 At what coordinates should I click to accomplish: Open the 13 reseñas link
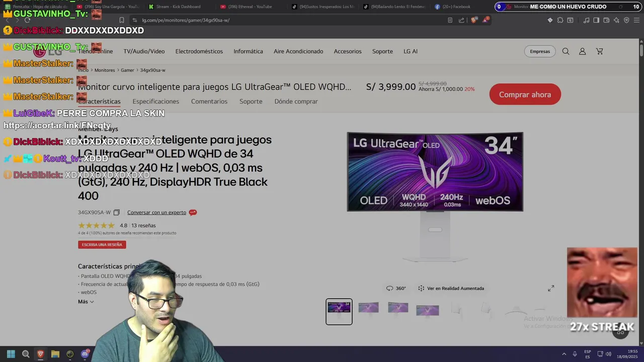tap(143, 225)
